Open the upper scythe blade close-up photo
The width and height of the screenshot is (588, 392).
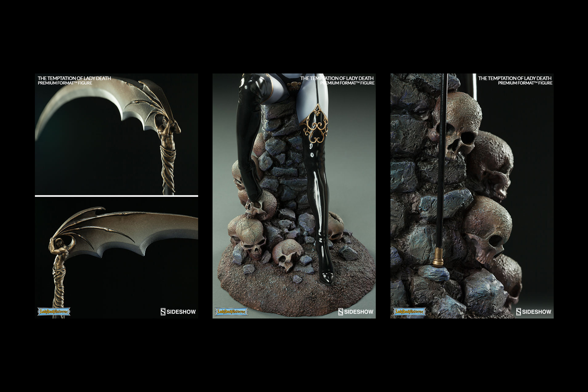[x=116, y=134]
